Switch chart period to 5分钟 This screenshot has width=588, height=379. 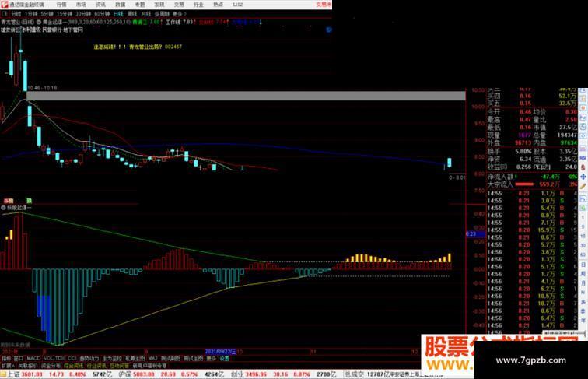click(x=47, y=14)
